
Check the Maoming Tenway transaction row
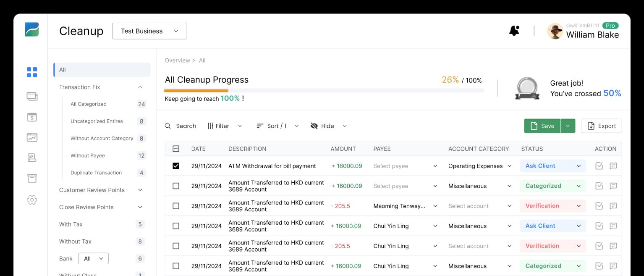pos(175,206)
